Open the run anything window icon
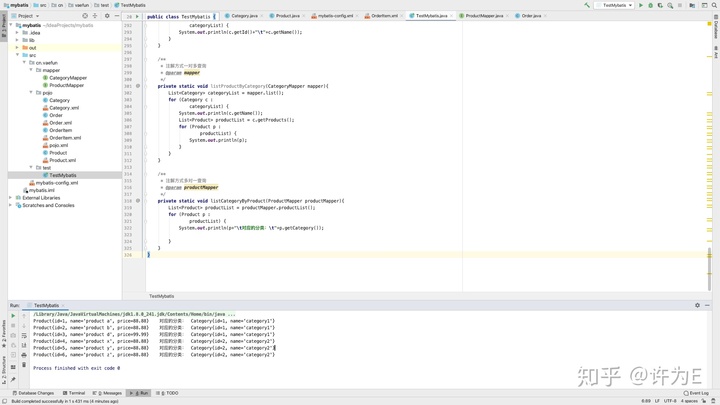This screenshot has width=720, height=405. (x=704, y=5)
